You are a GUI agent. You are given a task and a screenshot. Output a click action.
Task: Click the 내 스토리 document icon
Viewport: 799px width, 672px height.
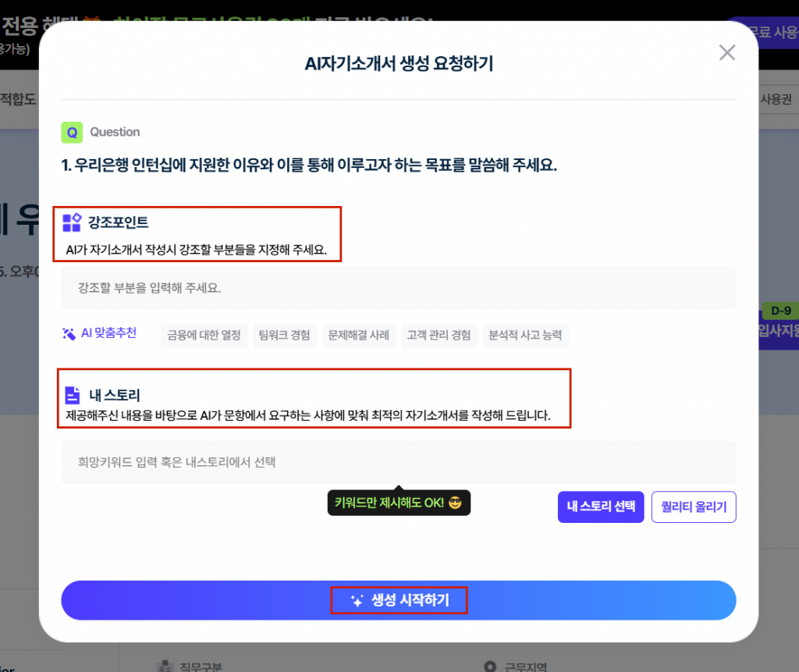[72, 394]
